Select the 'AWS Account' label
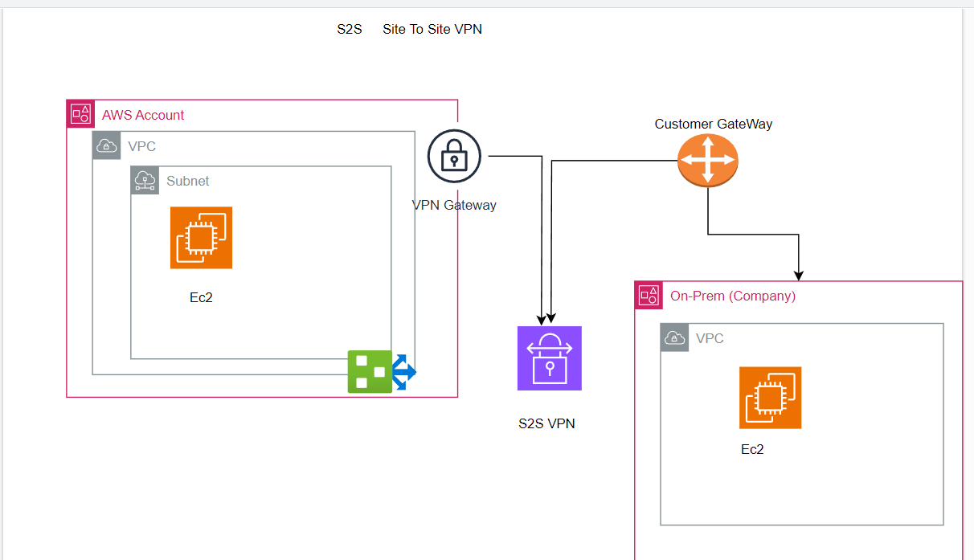This screenshot has width=974, height=560. point(143,115)
